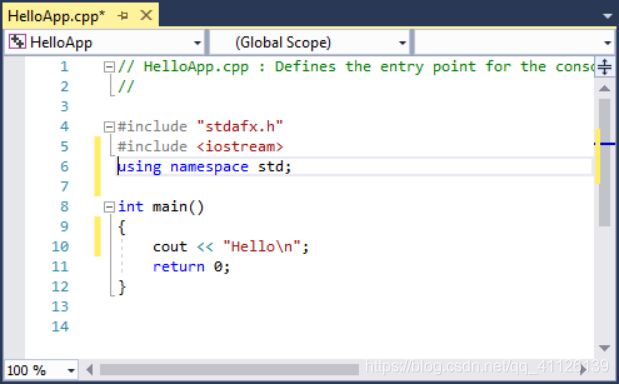Screen dimensions: 619x385
Task: Click the horizontal scrollbar right arrow
Action: click(583, 370)
